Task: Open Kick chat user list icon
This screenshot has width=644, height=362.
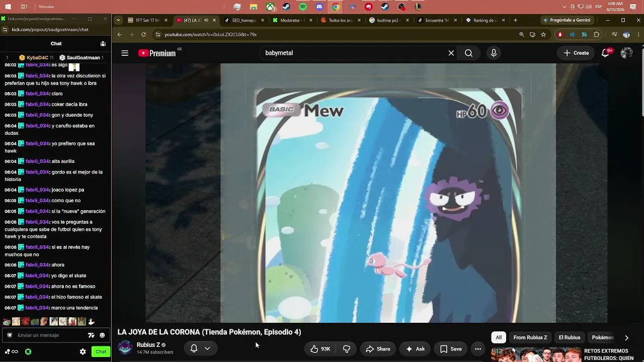Action: [103, 44]
